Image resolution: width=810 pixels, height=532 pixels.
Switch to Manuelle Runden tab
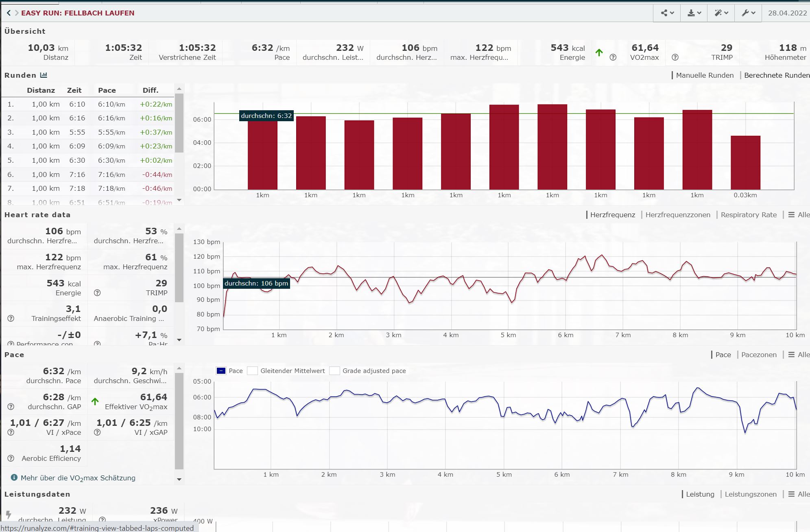coord(704,75)
